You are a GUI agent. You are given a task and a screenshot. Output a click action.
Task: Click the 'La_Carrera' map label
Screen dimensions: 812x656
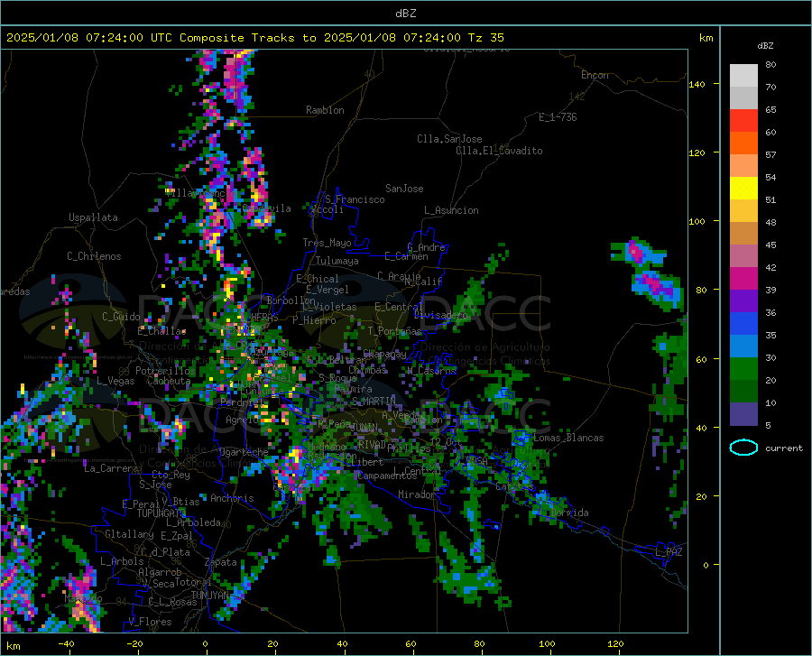pyautogui.click(x=111, y=468)
